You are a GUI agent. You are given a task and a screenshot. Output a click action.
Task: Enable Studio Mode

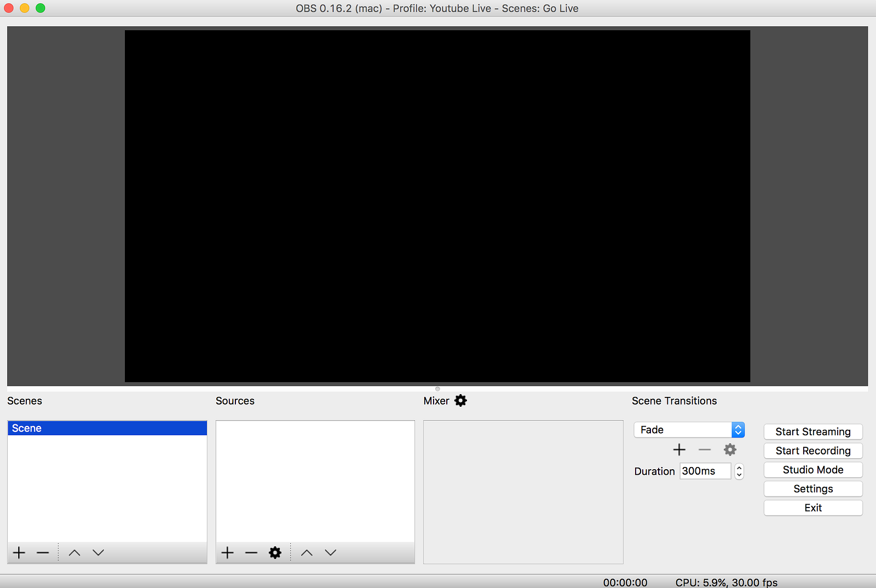813,470
